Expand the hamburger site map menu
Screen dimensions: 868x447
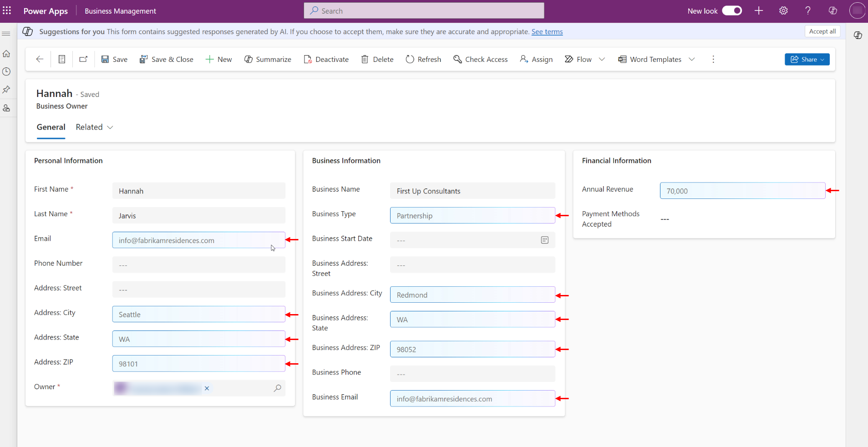6,34
